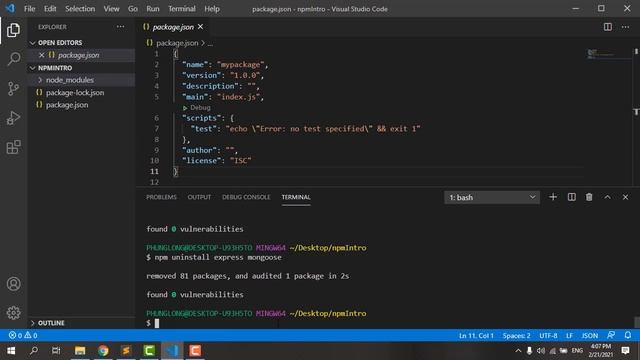Screen dimensions: 640x360
Task: Launch Chrome from the taskbar
Action: pos(103,351)
